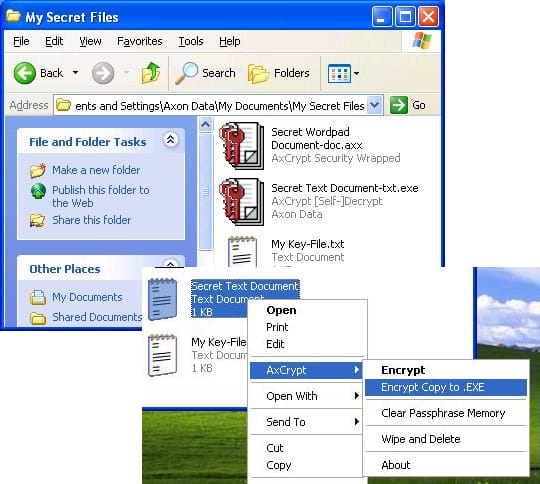This screenshot has width=540, height=484.
Task: Select the highlighted Secret Text Document notepad icon
Action: pyautogui.click(x=162, y=299)
